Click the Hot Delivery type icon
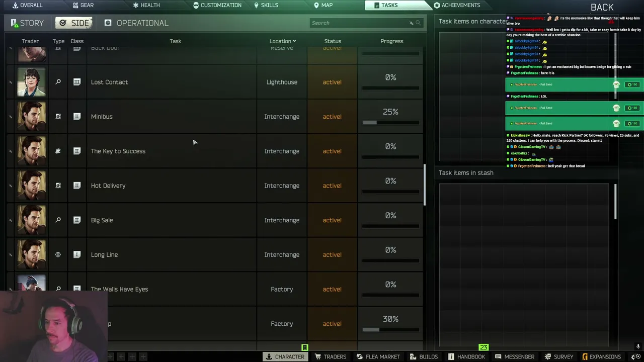This screenshot has width=644, height=362. 58,186
